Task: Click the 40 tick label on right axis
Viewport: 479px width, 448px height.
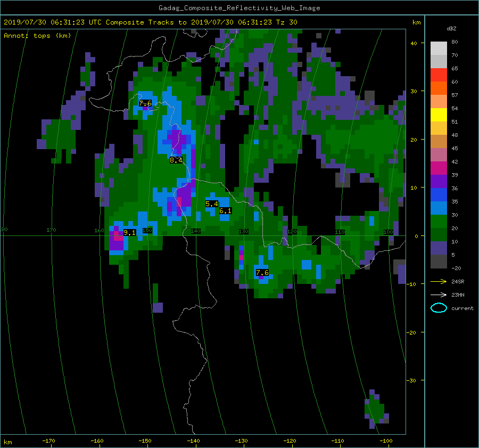Action: point(414,43)
